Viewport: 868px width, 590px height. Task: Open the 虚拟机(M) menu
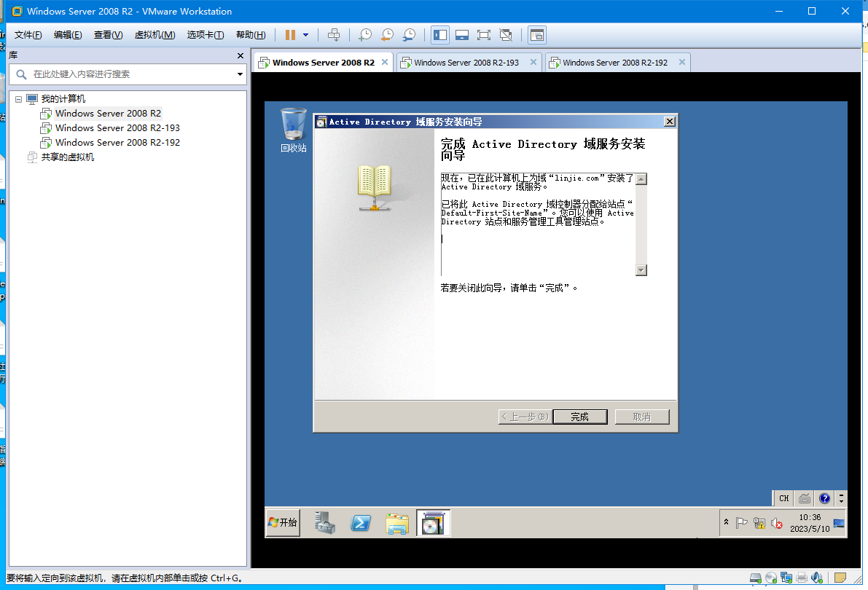[x=155, y=35]
